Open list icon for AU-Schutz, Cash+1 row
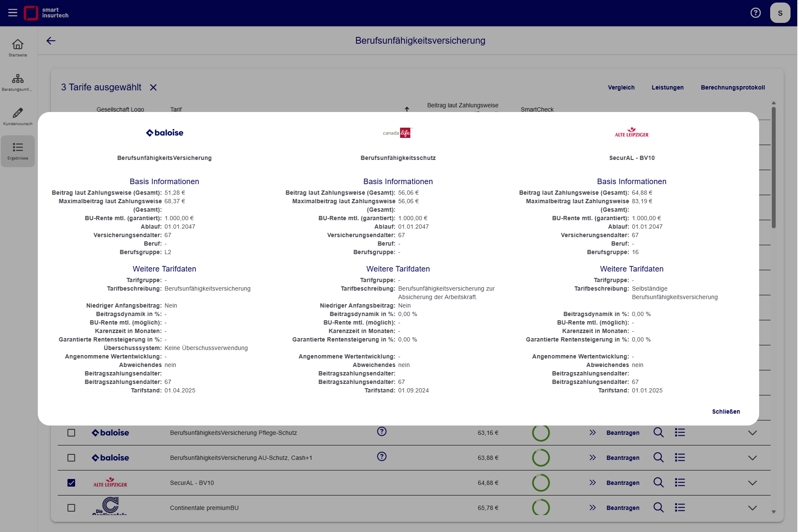The height and width of the screenshot is (532, 799). 680,458
